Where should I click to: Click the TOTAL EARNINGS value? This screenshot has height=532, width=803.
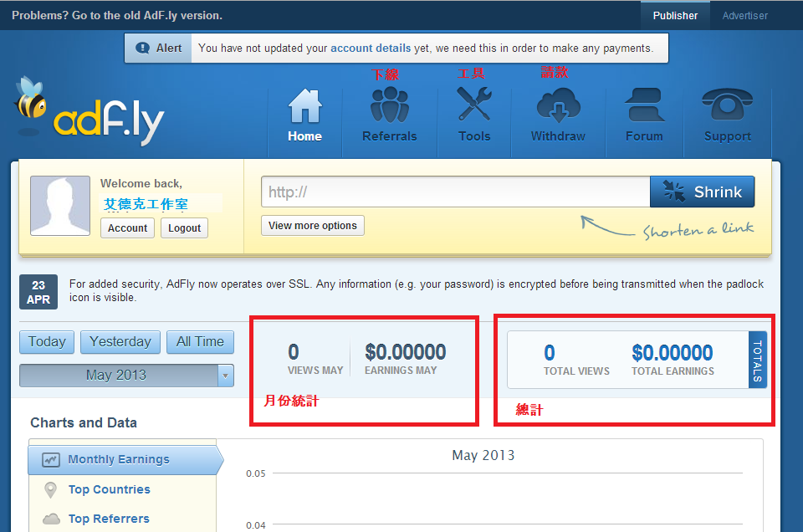coord(672,353)
